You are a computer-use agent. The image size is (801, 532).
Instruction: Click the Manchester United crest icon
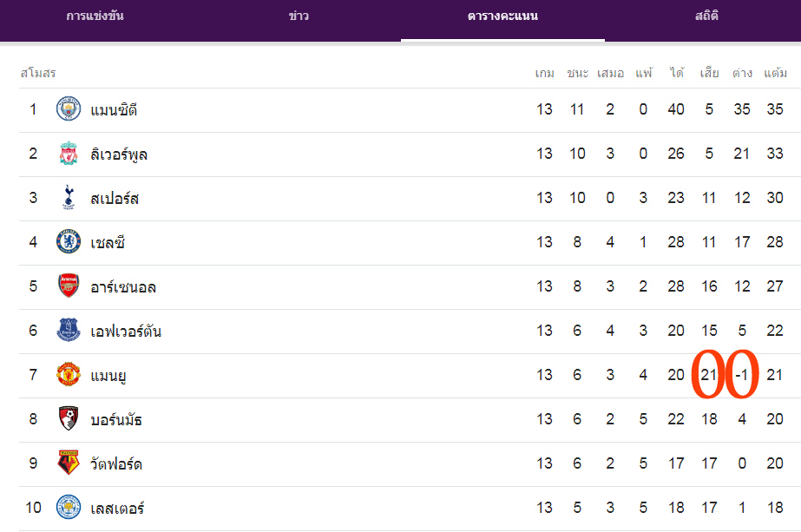point(69,375)
